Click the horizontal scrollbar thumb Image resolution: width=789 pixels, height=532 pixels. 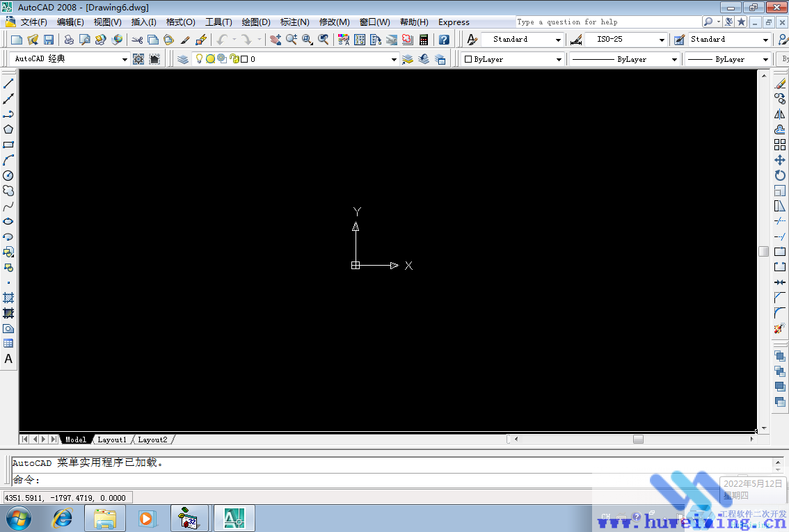638,439
